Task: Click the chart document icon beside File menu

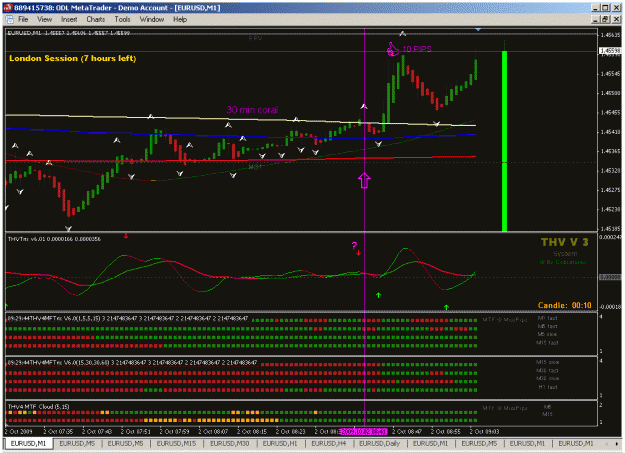Action: tap(9, 19)
